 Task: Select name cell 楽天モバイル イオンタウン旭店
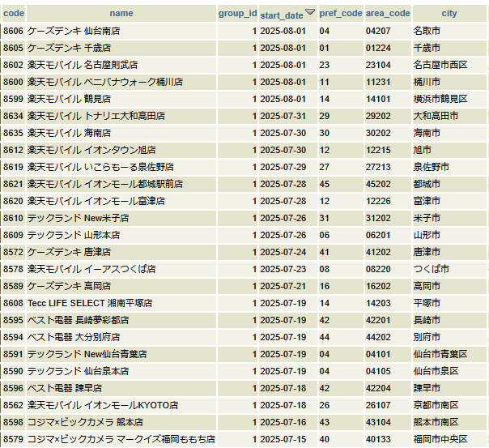[121, 150]
